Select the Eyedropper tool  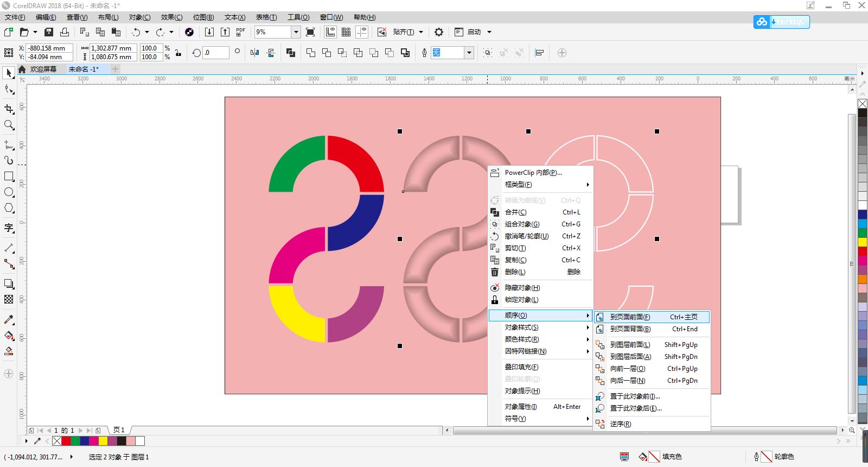click(x=9, y=319)
